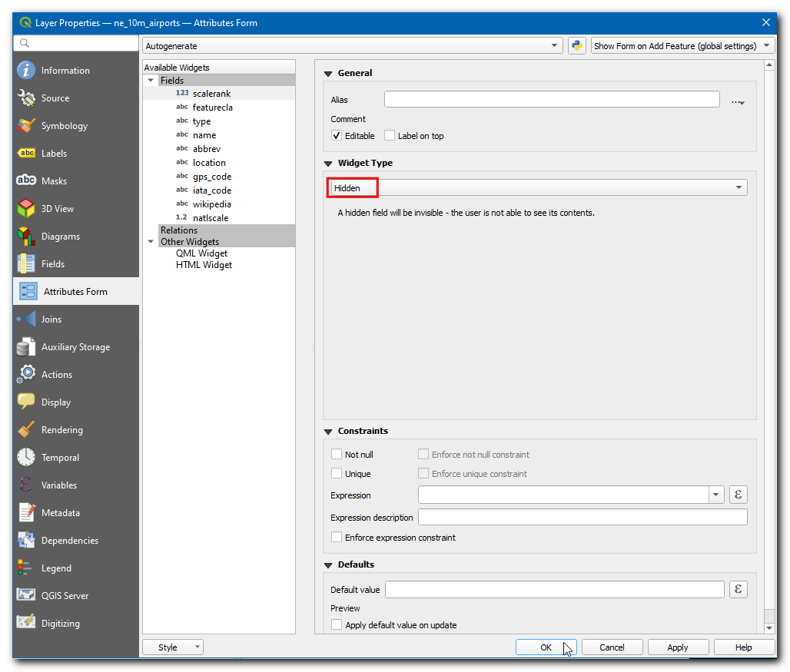The height and width of the screenshot is (672, 790).
Task: Open the Autogenerate layout dropdown
Action: [x=353, y=46]
